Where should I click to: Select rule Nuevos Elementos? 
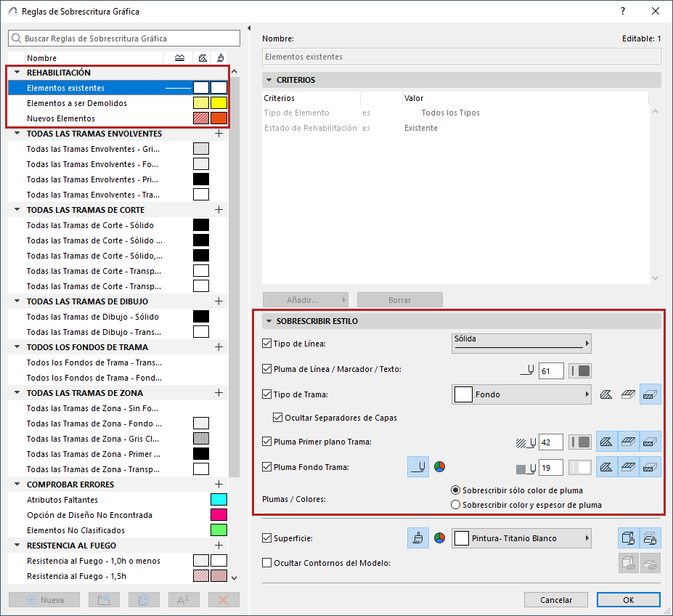[118, 118]
